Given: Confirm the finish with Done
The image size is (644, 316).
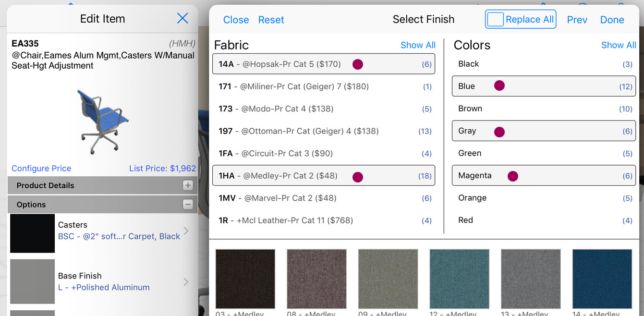Looking at the screenshot, I should (x=612, y=20).
